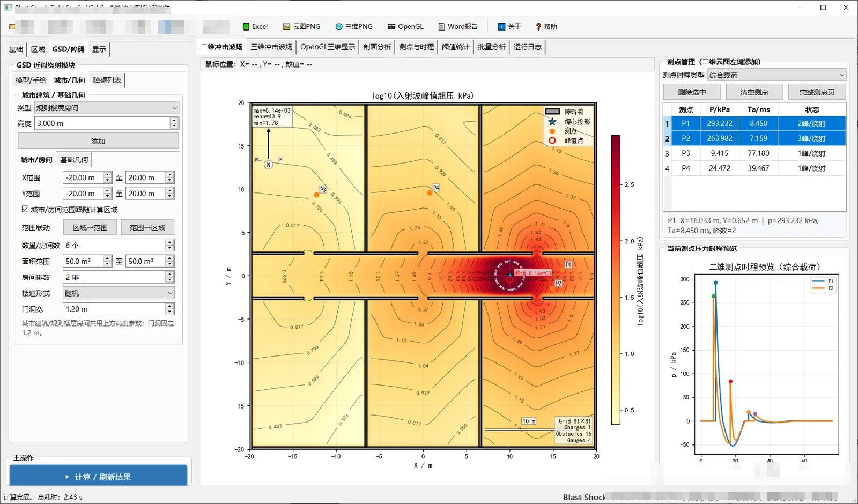Open the 障碍列表 sub-tab
The image size is (858, 504).
(107, 80)
